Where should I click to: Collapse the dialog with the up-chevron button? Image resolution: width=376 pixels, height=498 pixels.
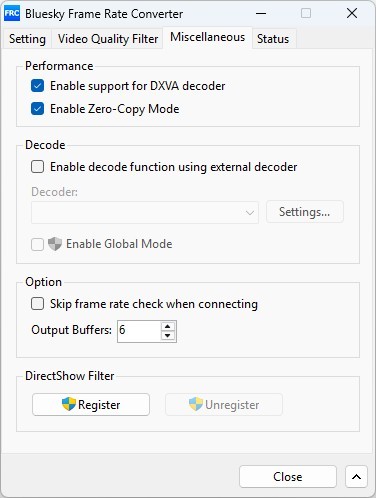(x=356, y=477)
